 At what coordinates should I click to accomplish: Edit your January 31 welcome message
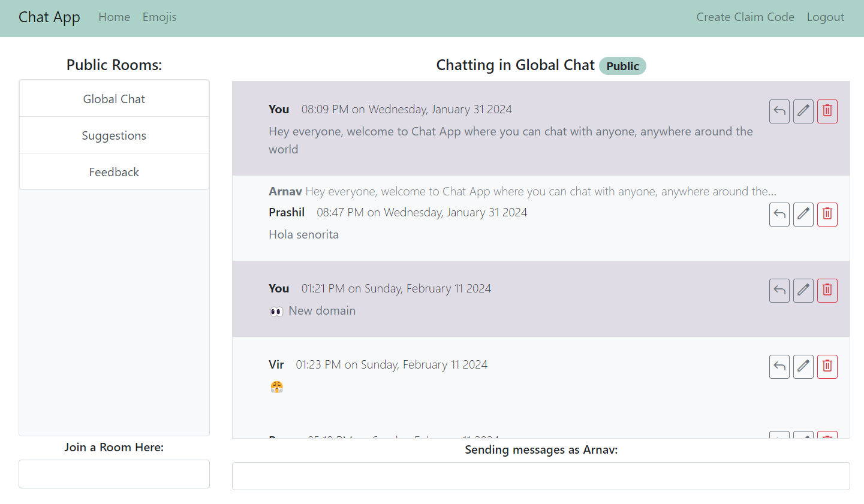coord(803,111)
